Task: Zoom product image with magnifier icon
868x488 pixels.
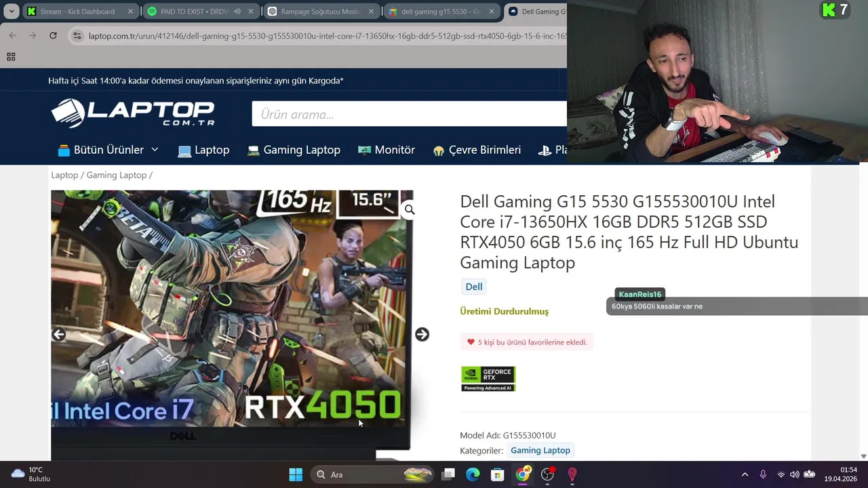Action: tap(410, 209)
